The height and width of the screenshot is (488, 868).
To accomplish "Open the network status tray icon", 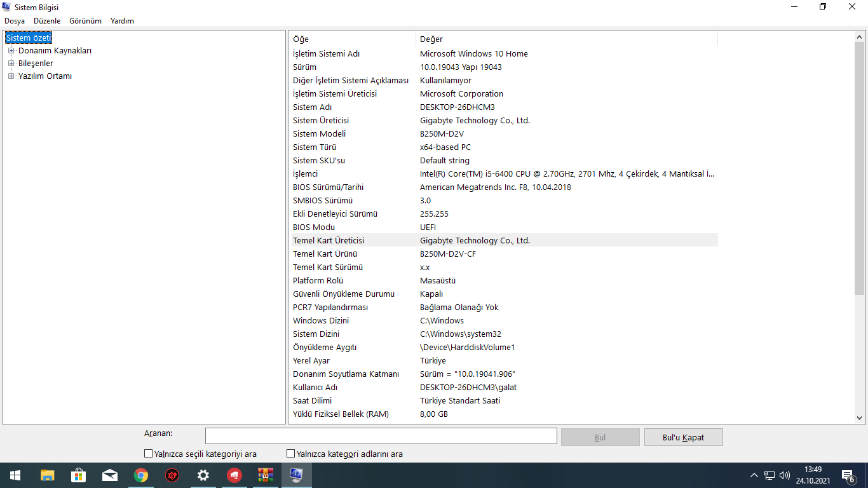I will 770,475.
